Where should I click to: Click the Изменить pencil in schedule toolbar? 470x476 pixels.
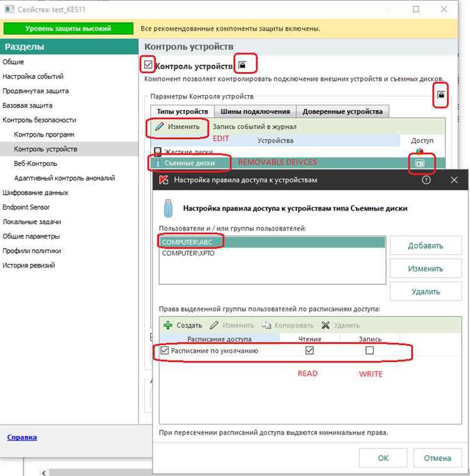(232, 325)
